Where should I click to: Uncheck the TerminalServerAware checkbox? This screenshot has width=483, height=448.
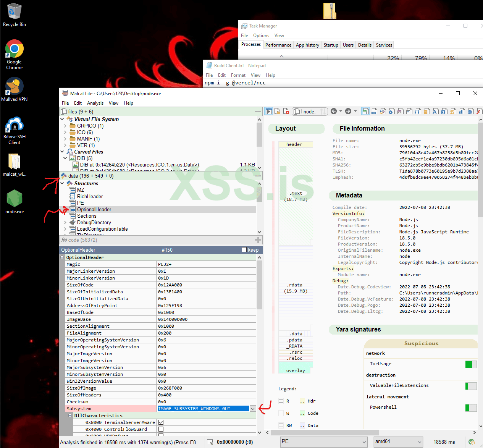tap(161, 422)
